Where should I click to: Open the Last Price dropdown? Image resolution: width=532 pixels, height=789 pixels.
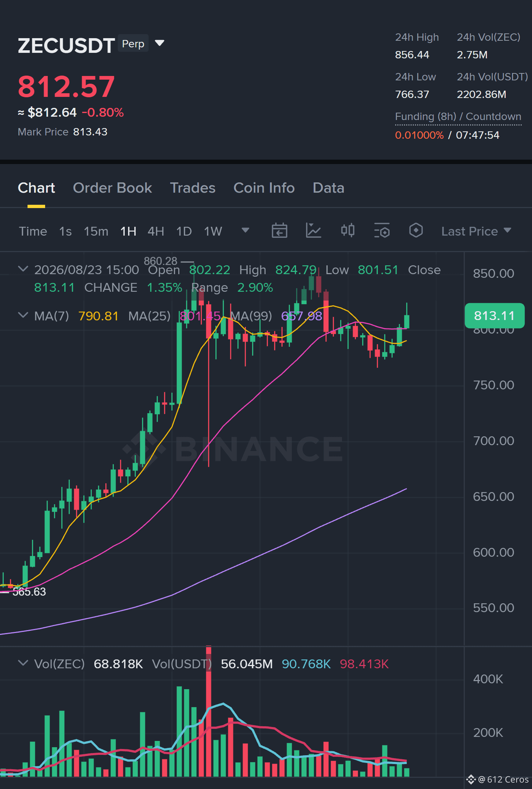476,231
